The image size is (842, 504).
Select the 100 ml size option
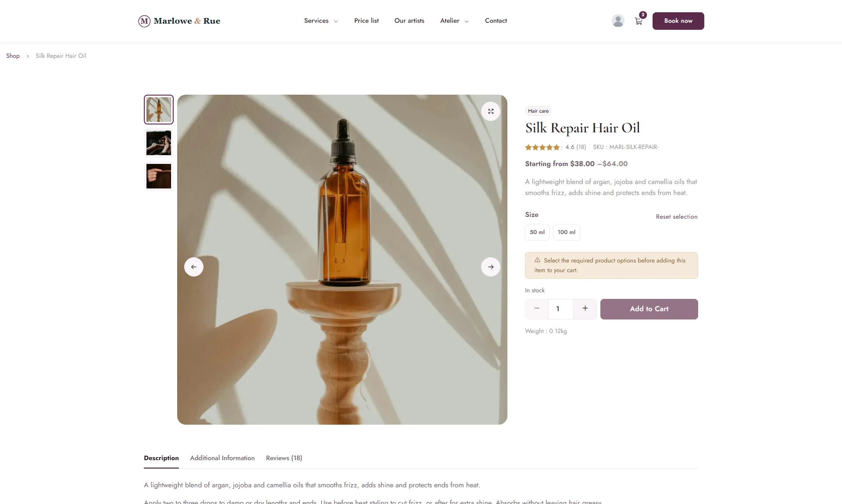(x=567, y=232)
